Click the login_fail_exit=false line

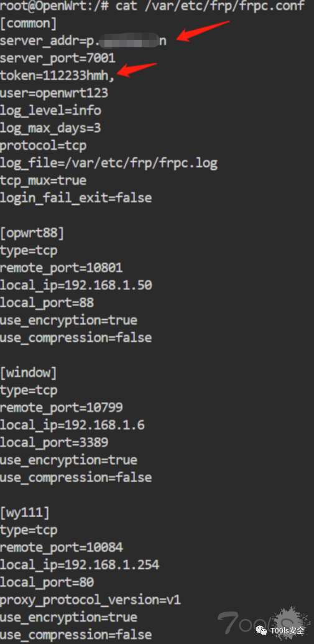(x=76, y=198)
